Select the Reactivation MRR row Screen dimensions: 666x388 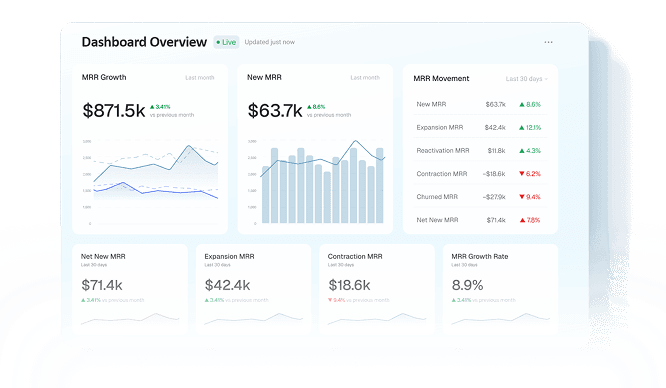pyautogui.click(x=480, y=150)
